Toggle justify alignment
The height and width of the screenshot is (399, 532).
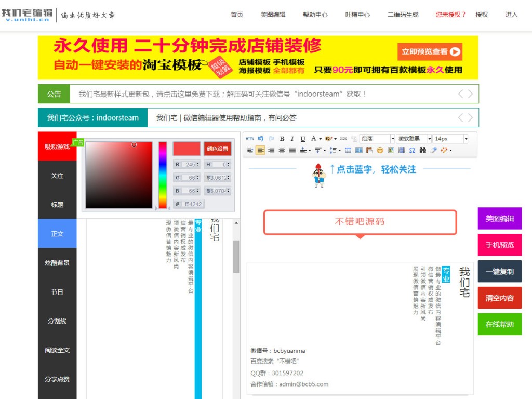[292, 150]
